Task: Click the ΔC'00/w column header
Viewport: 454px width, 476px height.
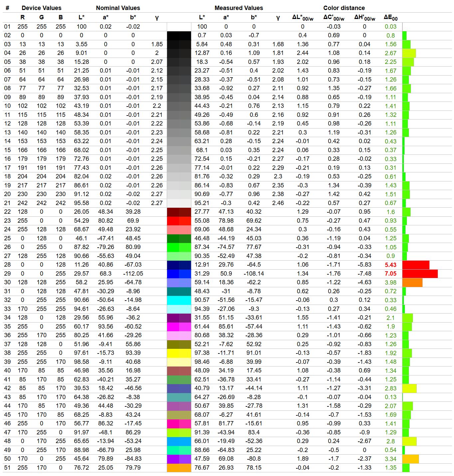Action: pos(334,18)
